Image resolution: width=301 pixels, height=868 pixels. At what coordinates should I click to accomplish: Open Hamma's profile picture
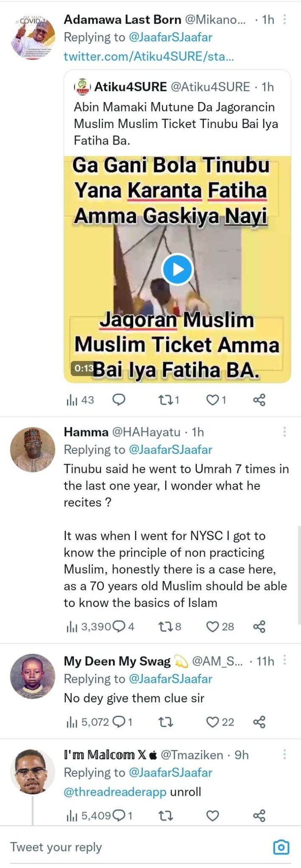click(33, 449)
